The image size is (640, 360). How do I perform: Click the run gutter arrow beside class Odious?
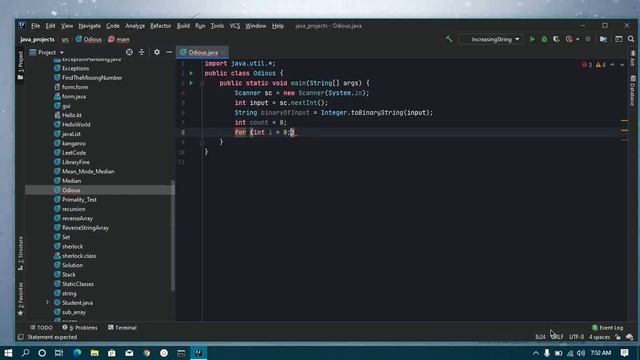191,73
